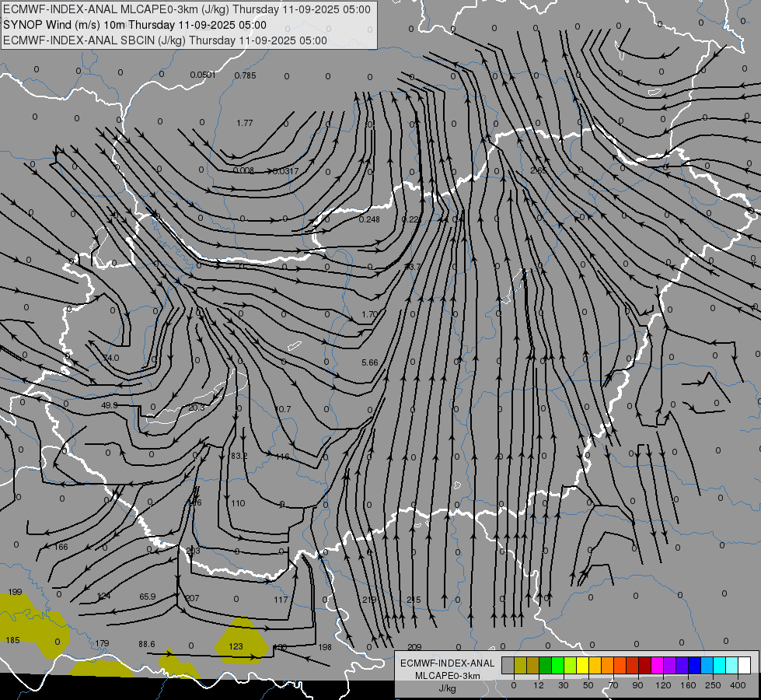Pick the dark green legend swatch
The image size is (761, 700).
pos(546,665)
